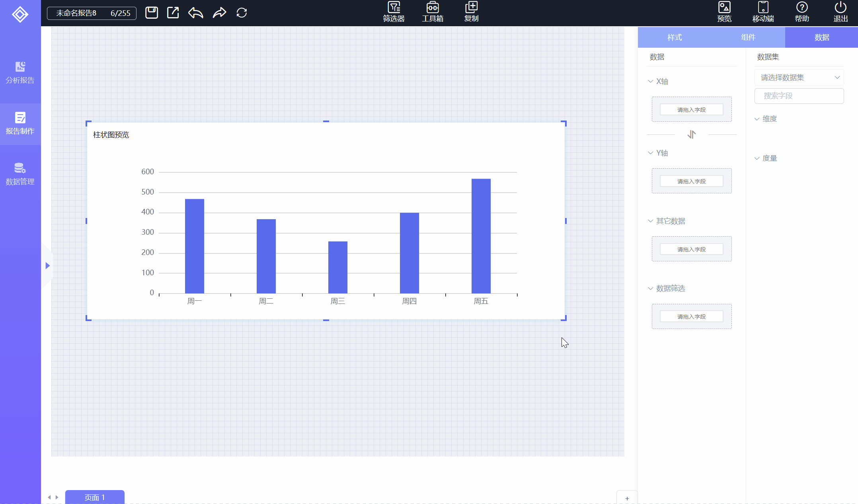Collapse the 其它数据 section
Screen dimensions: 858x504
(x=650, y=221)
